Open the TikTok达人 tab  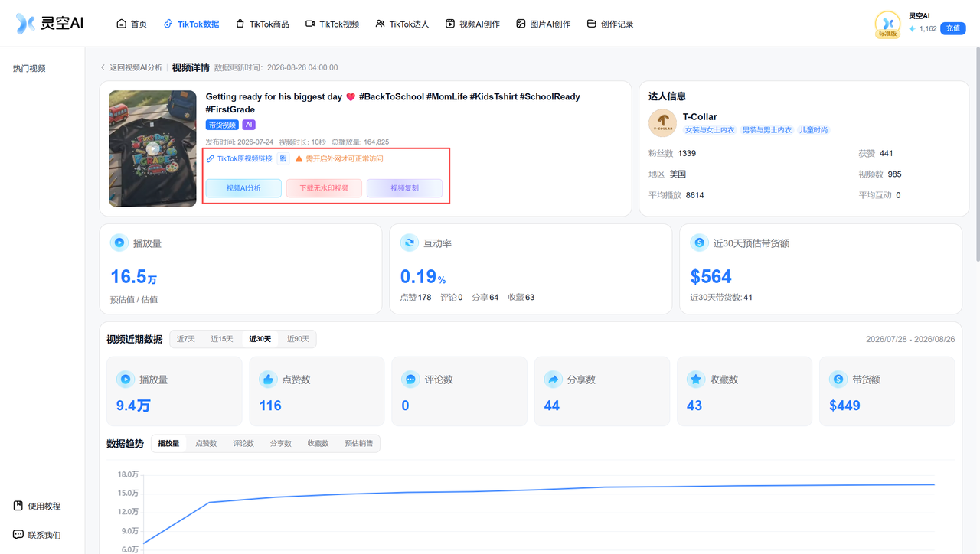(x=402, y=24)
